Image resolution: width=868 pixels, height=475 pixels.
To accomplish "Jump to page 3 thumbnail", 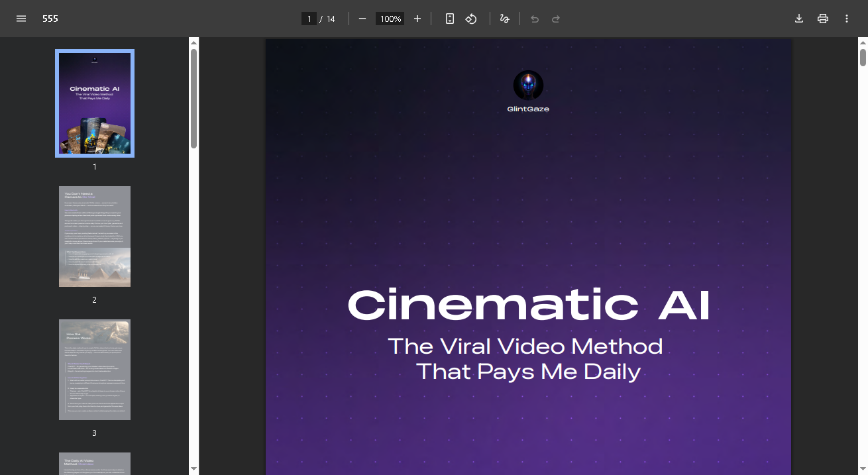I will pyautogui.click(x=95, y=370).
